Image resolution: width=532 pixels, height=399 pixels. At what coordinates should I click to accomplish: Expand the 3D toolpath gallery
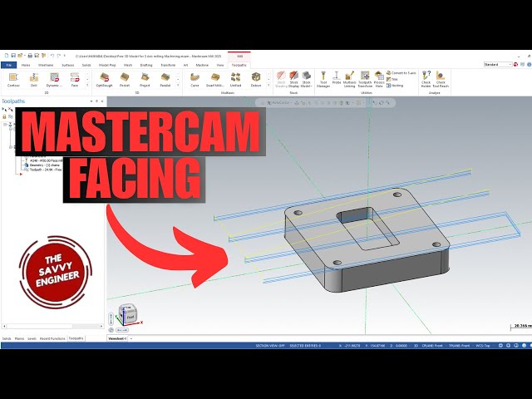coord(178,86)
